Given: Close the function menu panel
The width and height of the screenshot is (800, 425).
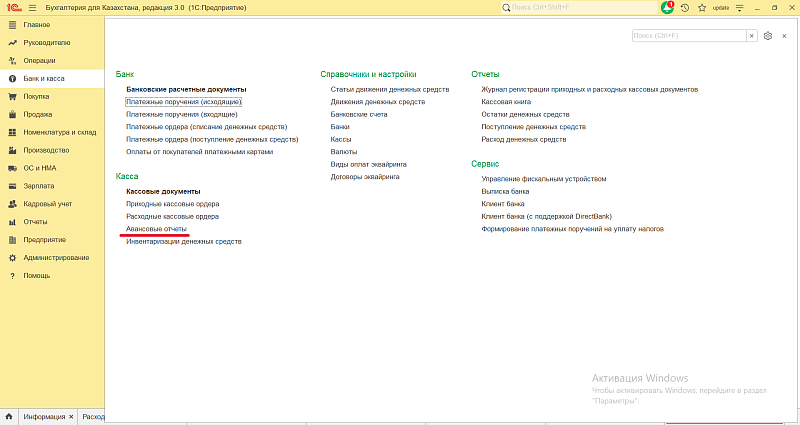Looking at the screenshot, I should pyautogui.click(x=784, y=35).
